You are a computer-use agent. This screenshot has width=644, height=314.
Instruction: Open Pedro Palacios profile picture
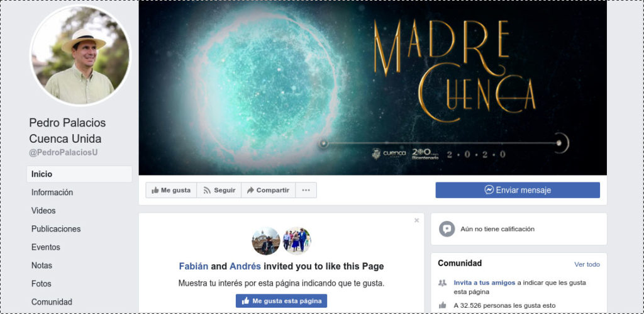pos(80,55)
